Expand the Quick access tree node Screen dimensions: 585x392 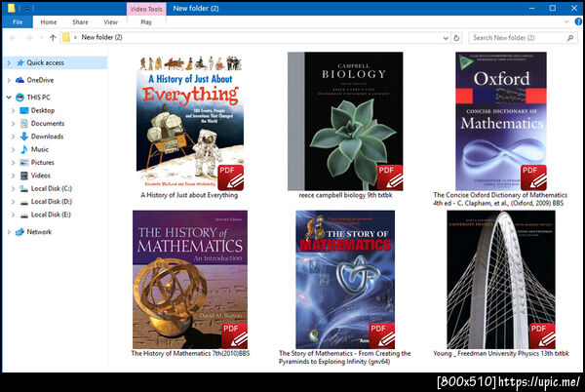click(x=9, y=62)
